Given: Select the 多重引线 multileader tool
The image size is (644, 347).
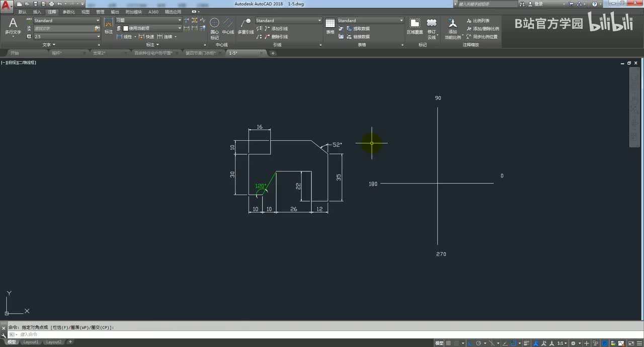Looking at the screenshot, I should click(x=246, y=26).
